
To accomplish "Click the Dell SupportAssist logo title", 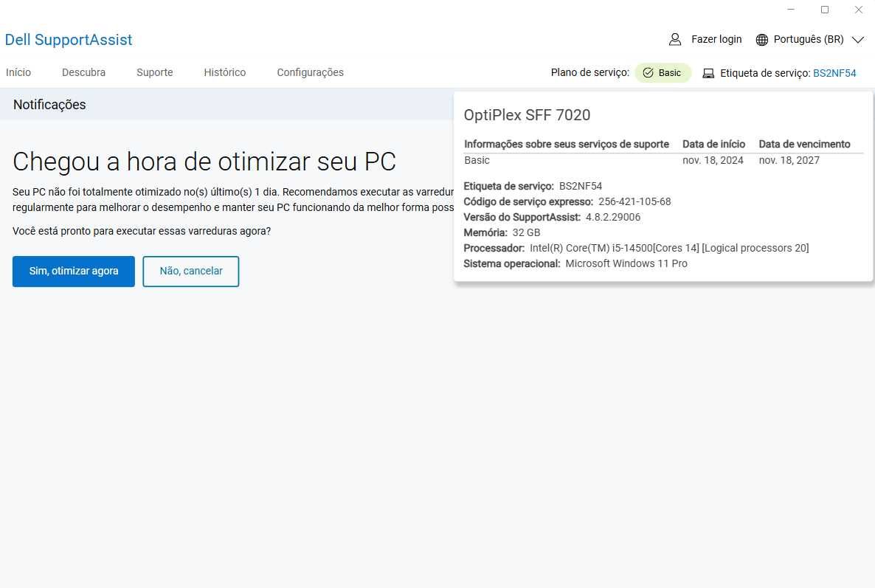I will pyautogui.click(x=69, y=40).
